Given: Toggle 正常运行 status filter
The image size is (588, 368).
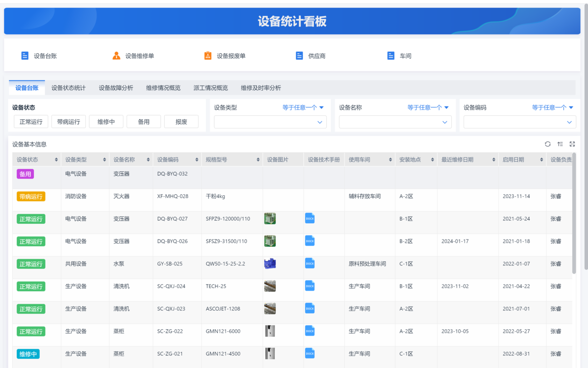Looking at the screenshot, I should point(31,122).
